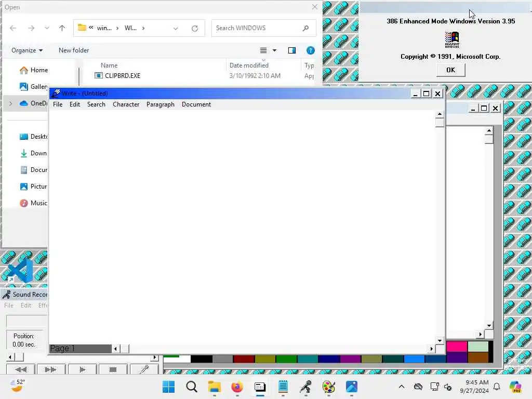The image size is (532, 399).
Task: Seek to start in Sound Recorder
Action: (21, 369)
